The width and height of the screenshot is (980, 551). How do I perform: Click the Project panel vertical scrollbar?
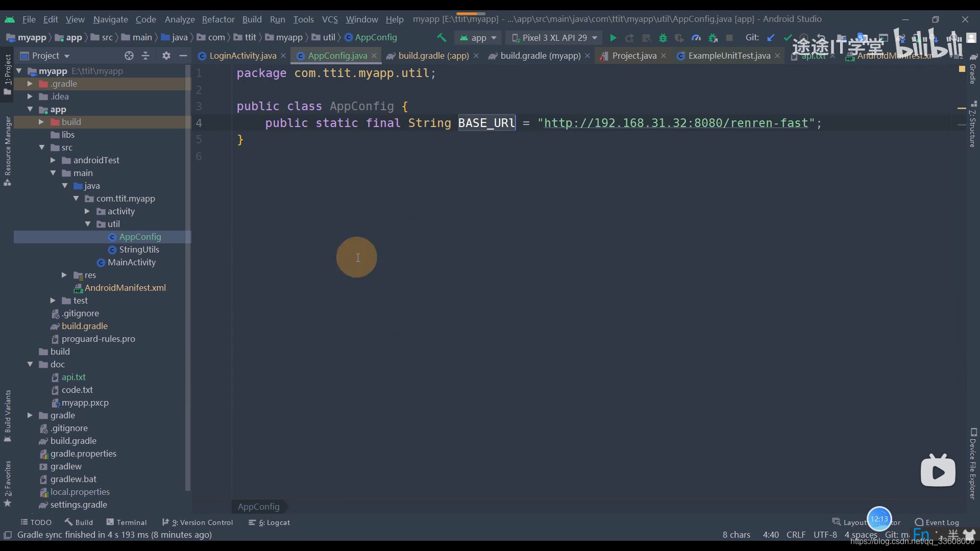[188, 278]
